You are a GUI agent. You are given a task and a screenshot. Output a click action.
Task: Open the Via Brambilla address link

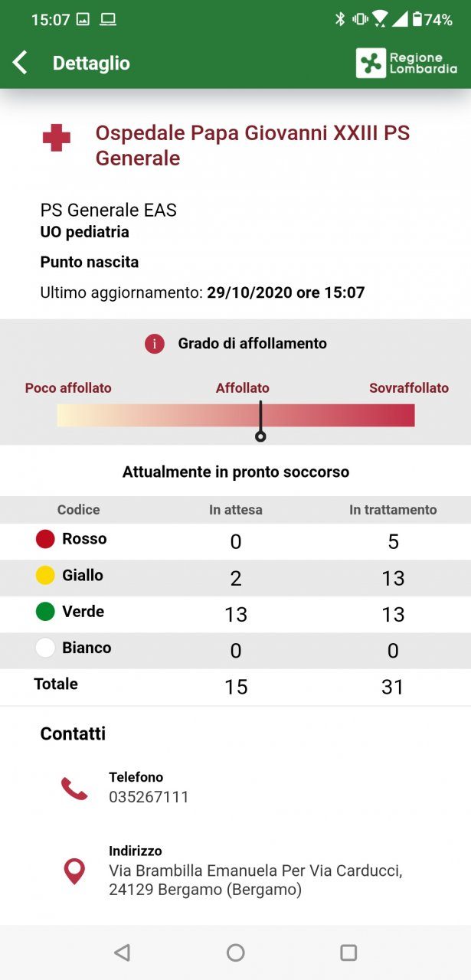pos(255,880)
